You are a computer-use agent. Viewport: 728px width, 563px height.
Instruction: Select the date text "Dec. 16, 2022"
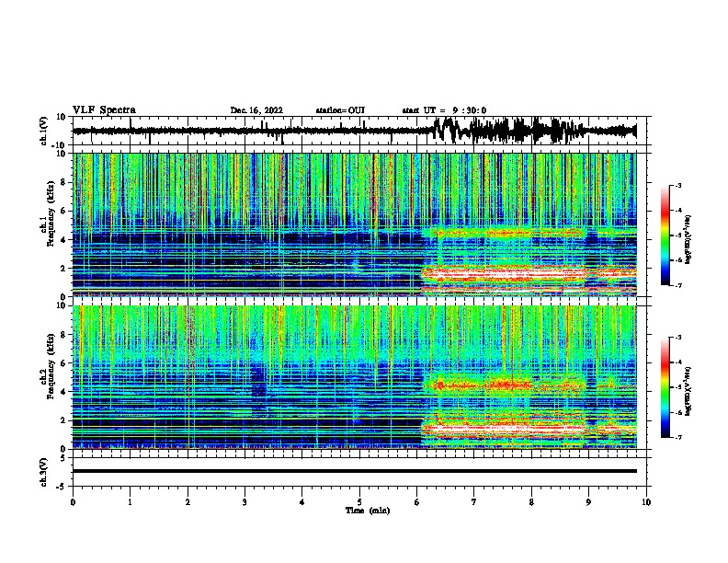click(256, 110)
